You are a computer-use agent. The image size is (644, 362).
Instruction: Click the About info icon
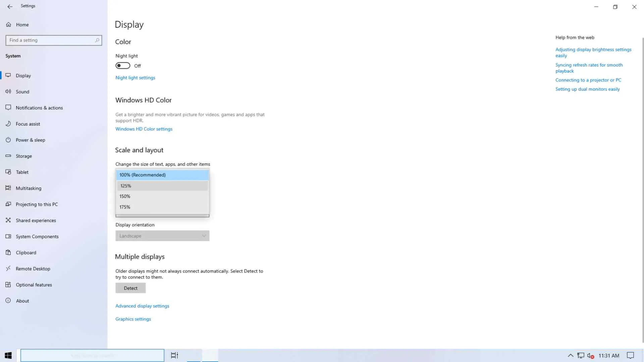coord(8,301)
